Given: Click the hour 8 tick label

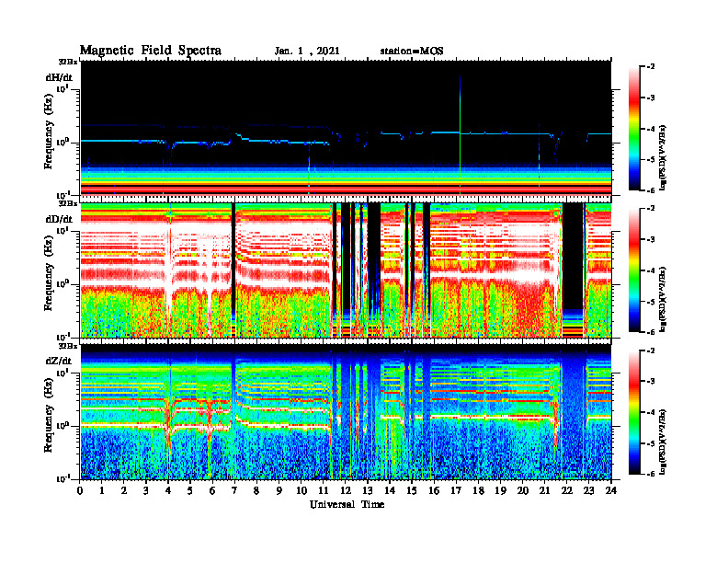Looking at the screenshot, I should [x=256, y=491].
